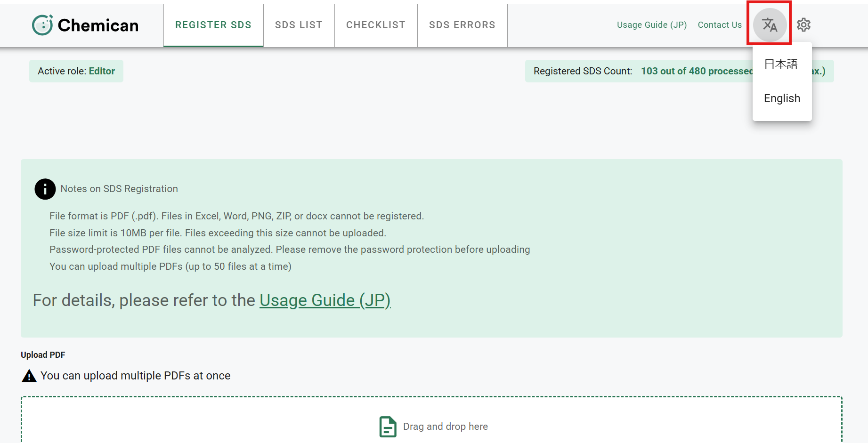Image resolution: width=868 pixels, height=443 pixels.
Task: Click the File size limit is 10MB line
Action: (218, 233)
